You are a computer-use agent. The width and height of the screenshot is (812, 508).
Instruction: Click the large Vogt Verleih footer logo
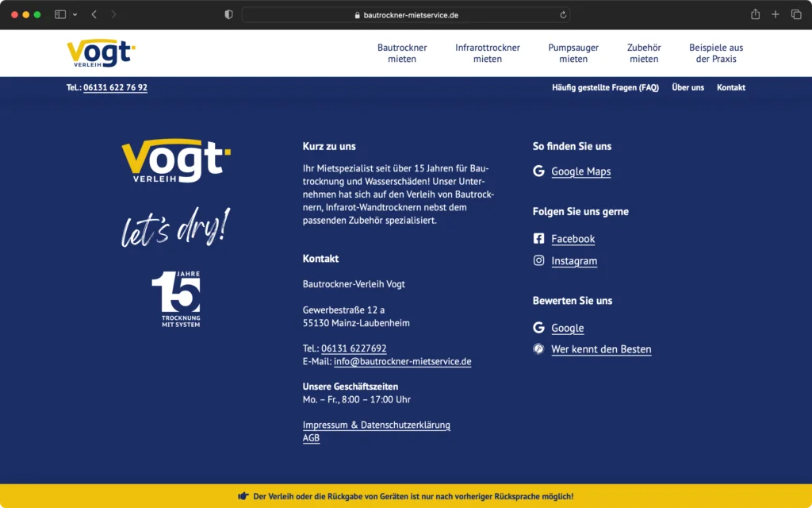click(176, 160)
